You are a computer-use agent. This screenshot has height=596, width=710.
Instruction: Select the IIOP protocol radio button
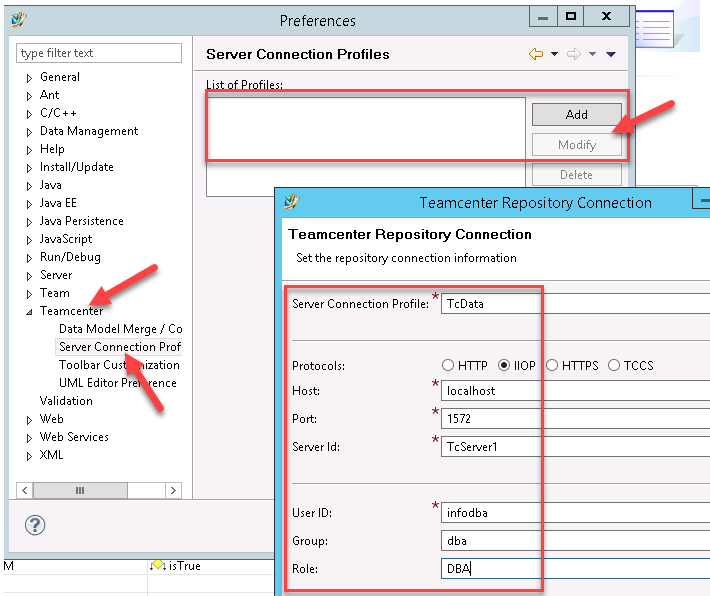(x=504, y=365)
